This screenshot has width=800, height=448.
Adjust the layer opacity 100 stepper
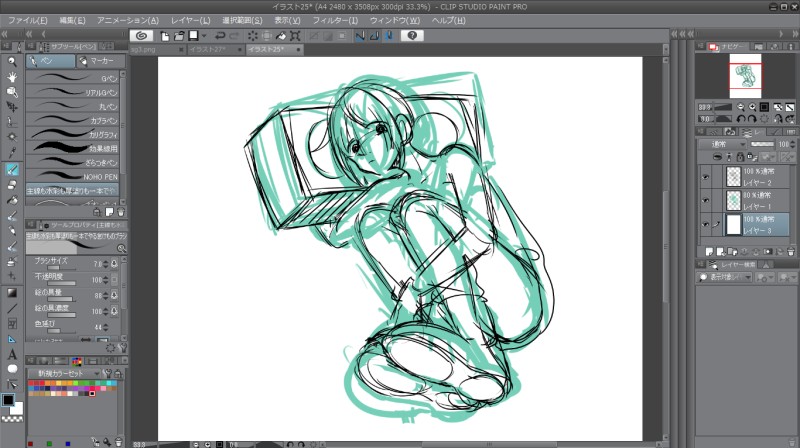click(x=792, y=144)
